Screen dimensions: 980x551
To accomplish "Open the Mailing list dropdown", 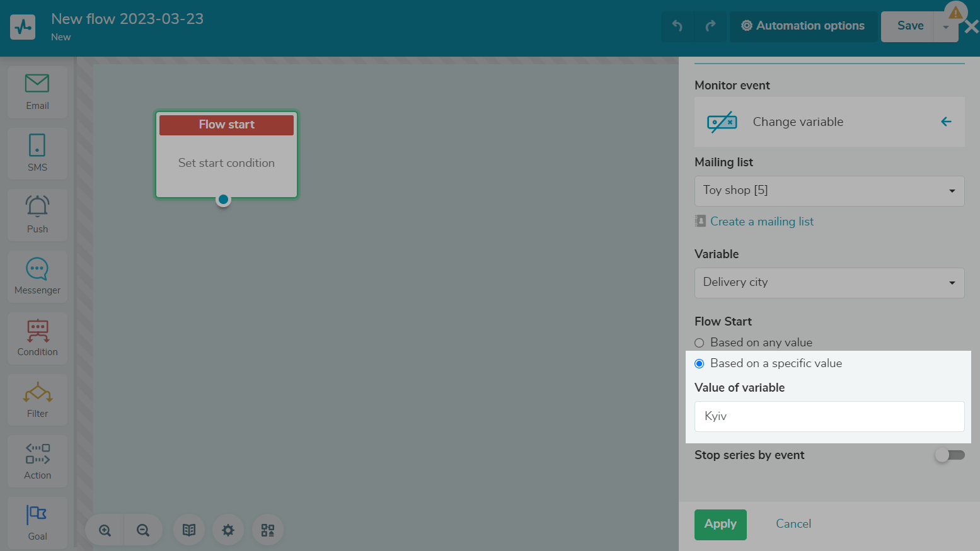I will (x=829, y=191).
